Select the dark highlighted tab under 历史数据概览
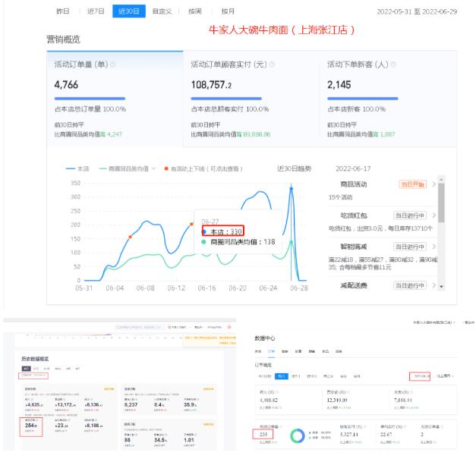The width and height of the screenshot is (476, 459). pos(27,368)
